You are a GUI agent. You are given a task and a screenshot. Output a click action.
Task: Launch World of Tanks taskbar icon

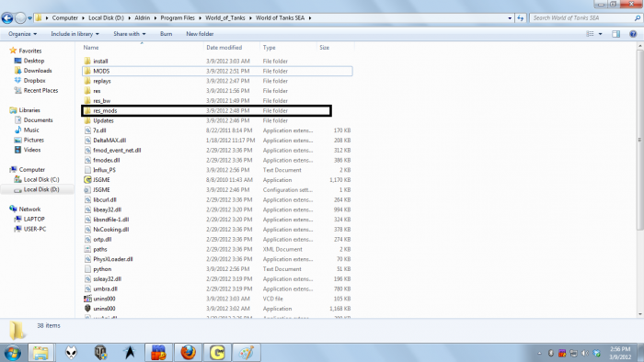(100, 352)
